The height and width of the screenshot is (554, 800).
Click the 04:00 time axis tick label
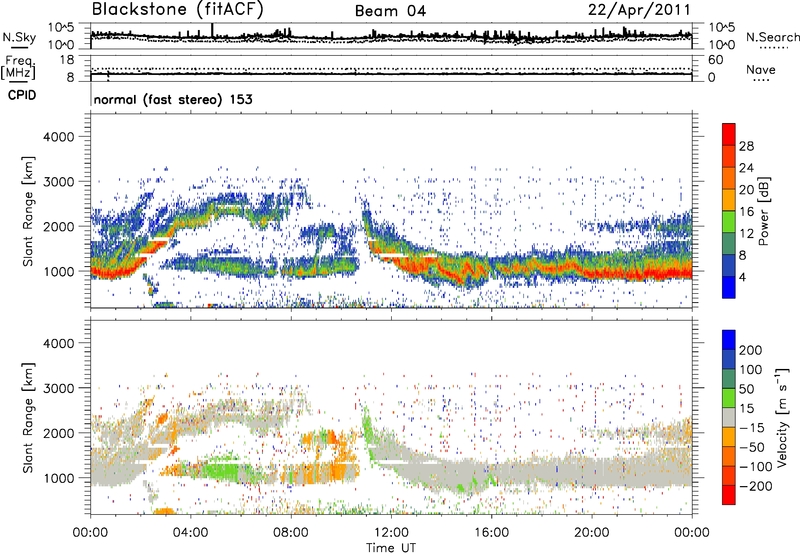(x=190, y=533)
